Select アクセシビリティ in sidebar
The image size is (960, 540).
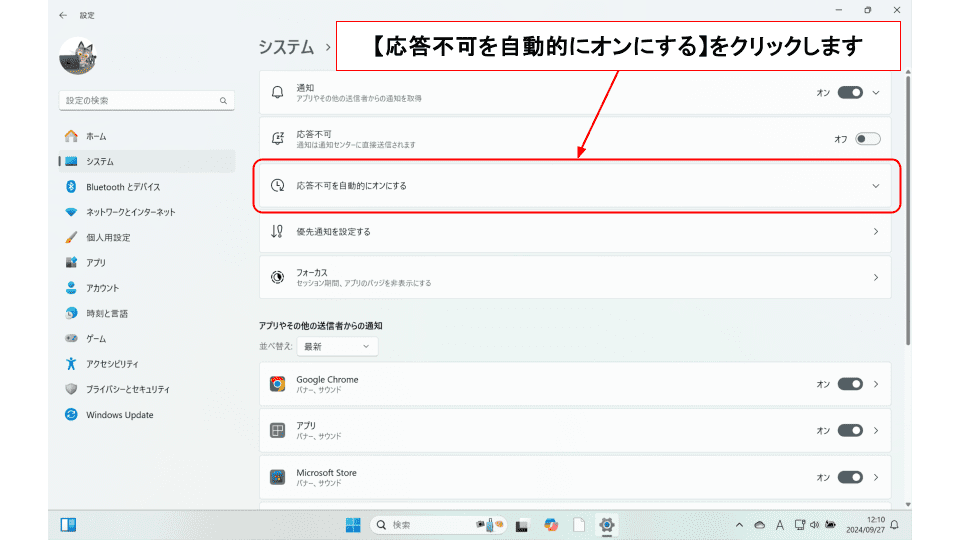(112, 364)
